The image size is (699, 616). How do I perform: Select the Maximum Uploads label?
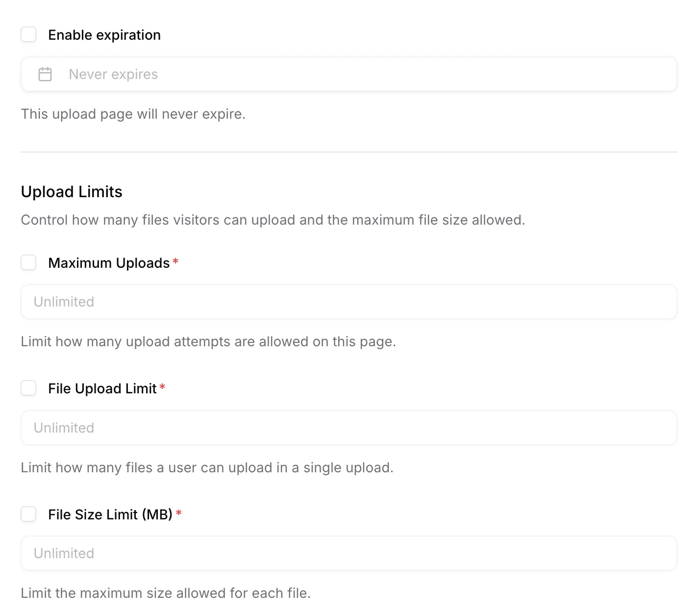coord(109,262)
